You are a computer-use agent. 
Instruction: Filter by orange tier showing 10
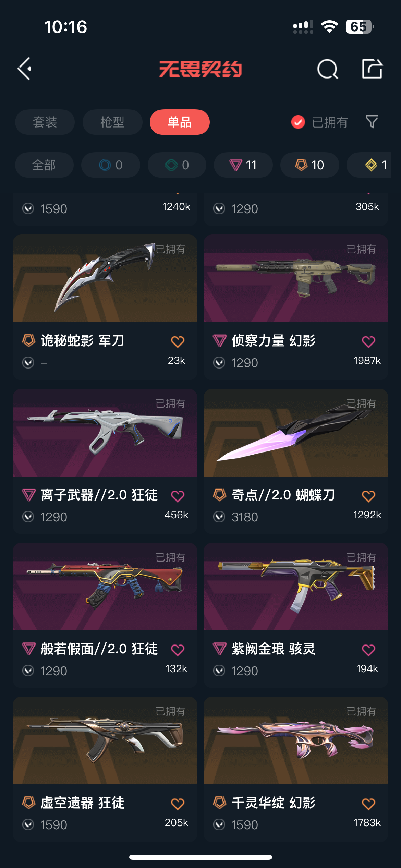tap(310, 165)
